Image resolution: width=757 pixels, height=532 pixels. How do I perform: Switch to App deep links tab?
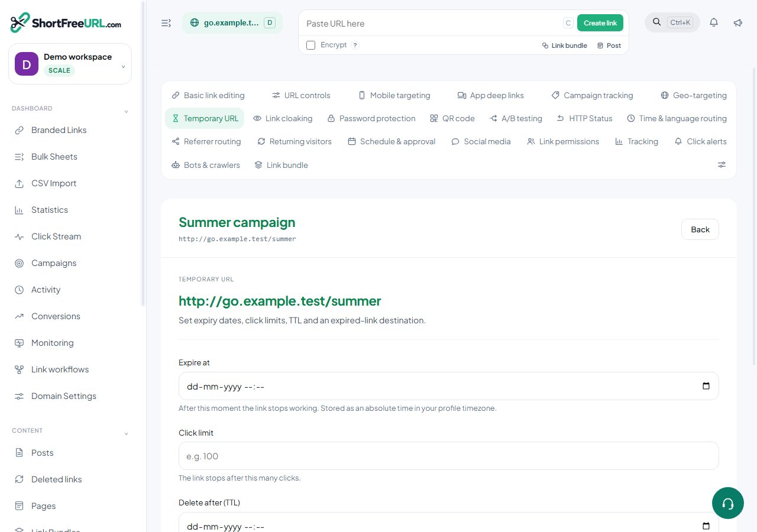pos(490,95)
